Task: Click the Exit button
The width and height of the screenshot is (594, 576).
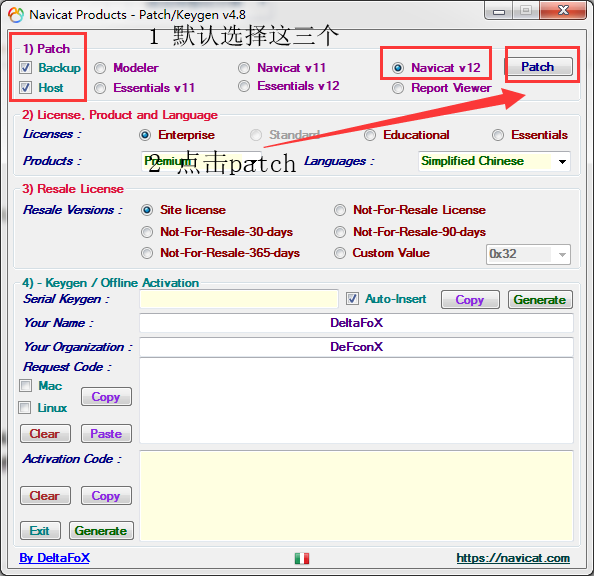Action: (x=40, y=531)
